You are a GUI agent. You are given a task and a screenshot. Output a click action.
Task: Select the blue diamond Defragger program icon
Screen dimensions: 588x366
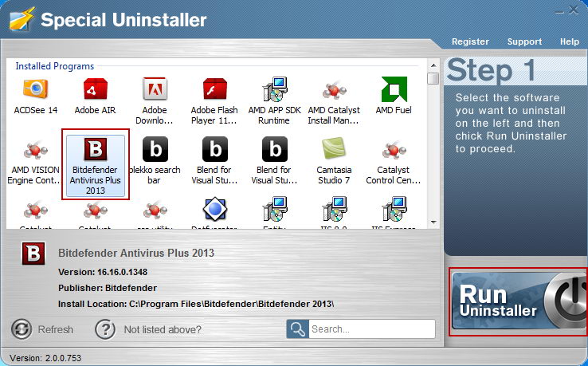pyautogui.click(x=215, y=209)
